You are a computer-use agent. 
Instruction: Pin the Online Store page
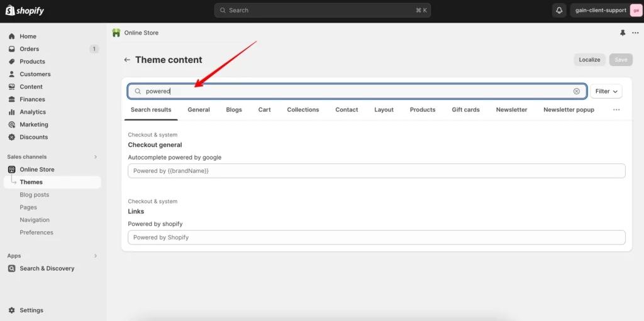tap(623, 33)
